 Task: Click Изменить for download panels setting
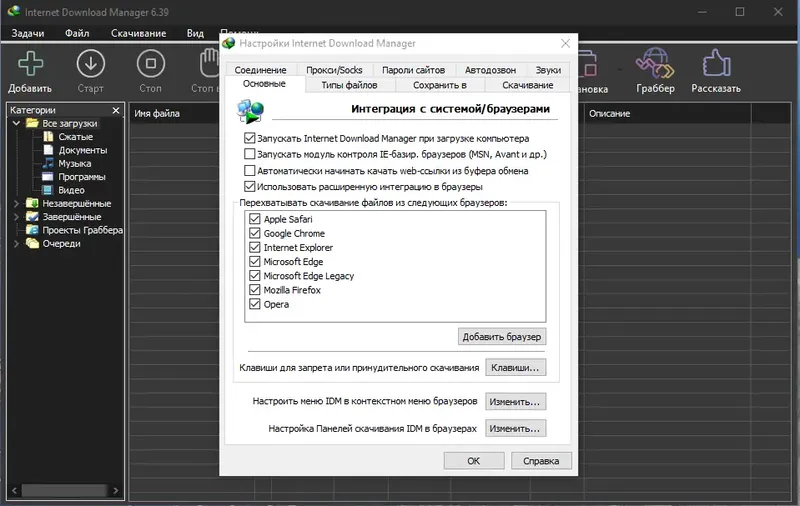pyautogui.click(x=515, y=428)
